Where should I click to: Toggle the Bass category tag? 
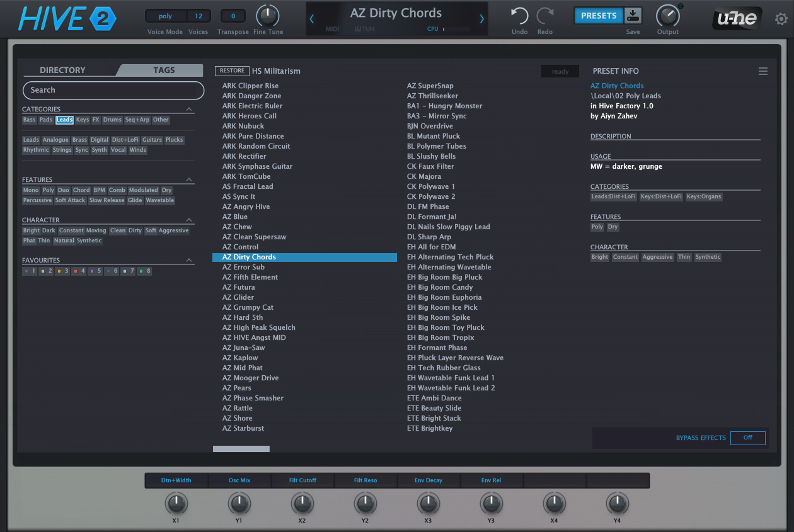pyautogui.click(x=30, y=120)
